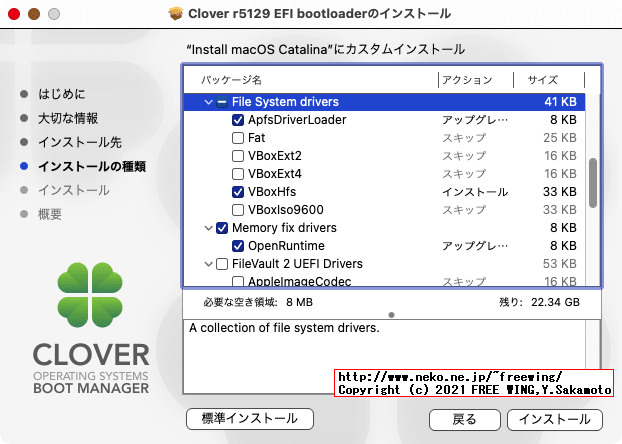Uncheck the OpenRuntime checkbox

click(238, 246)
